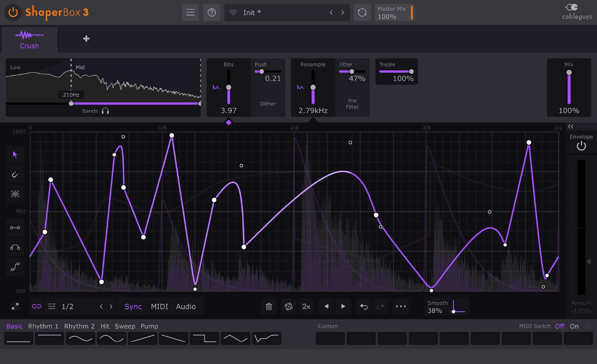The width and height of the screenshot is (597, 364).
Task: Open the Sweep preset category
Action: (x=125, y=326)
